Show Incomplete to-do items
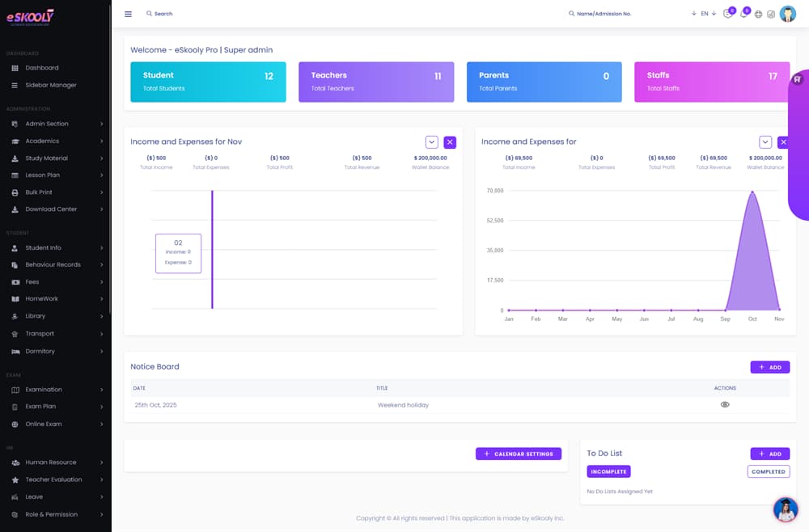Image resolution: width=809 pixels, height=532 pixels. tap(608, 471)
